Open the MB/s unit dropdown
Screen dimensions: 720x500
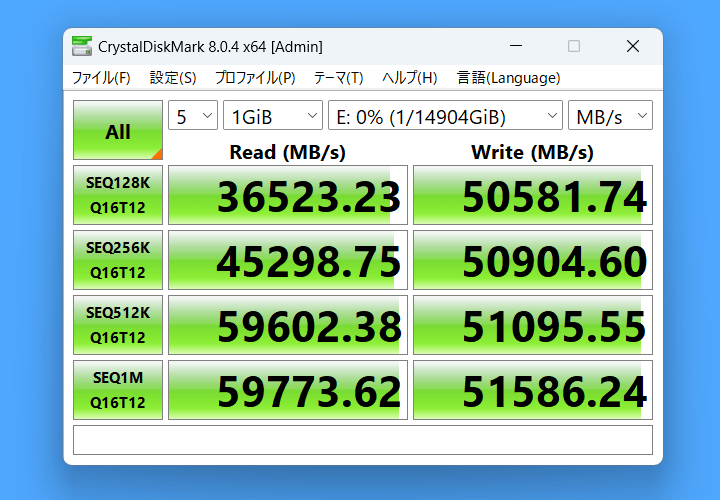610,115
